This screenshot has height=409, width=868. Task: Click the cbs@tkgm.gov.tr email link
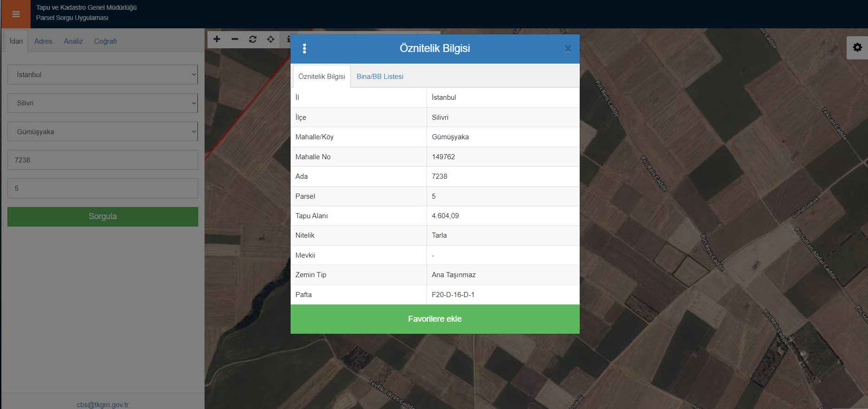point(103,404)
